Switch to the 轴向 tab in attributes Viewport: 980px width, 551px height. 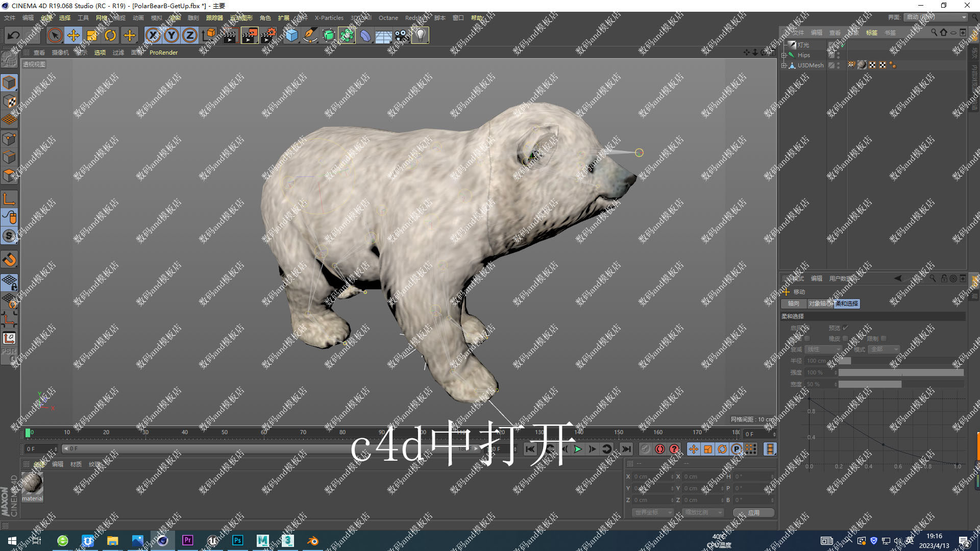793,304
